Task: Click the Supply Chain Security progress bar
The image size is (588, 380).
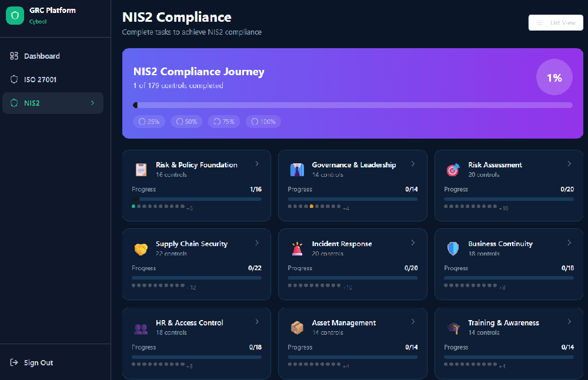Action: (x=196, y=278)
